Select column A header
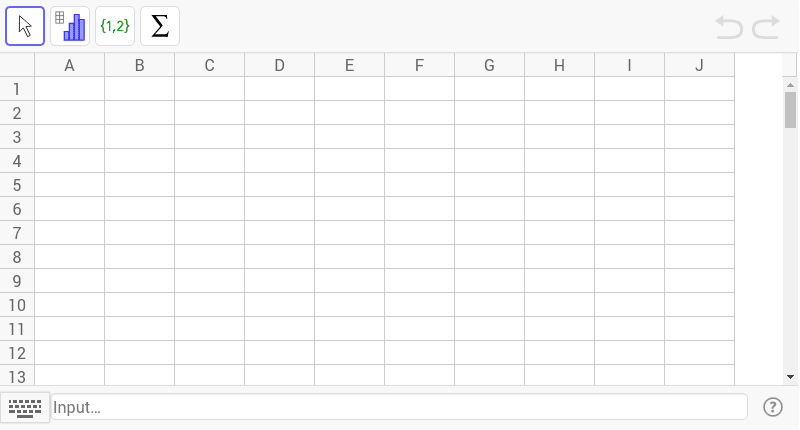Viewport: 800px width, 430px height. pyautogui.click(x=69, y=65)
